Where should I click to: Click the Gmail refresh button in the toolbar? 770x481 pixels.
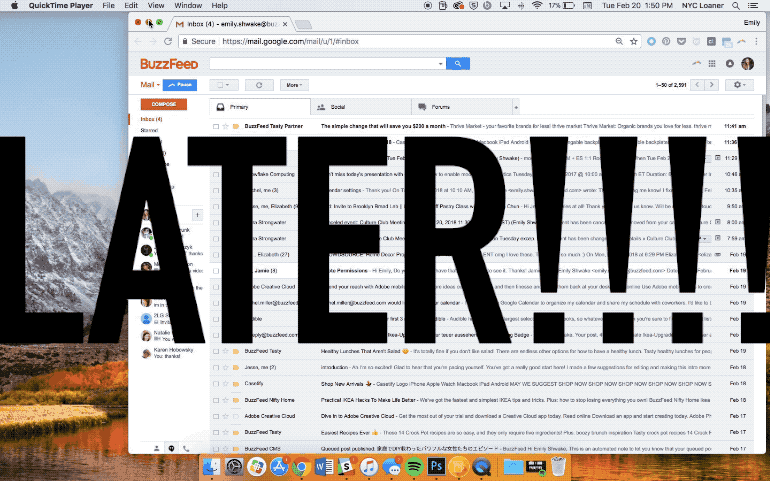259,85
